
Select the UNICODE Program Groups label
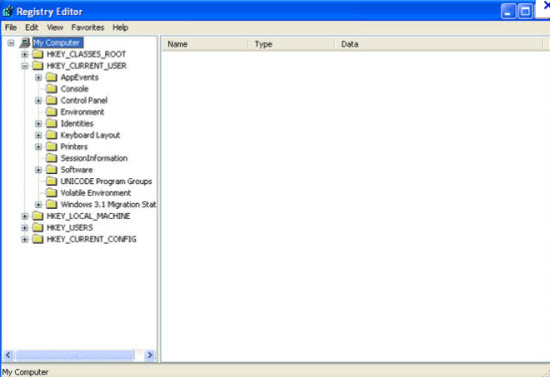click(x=106, y=182)
